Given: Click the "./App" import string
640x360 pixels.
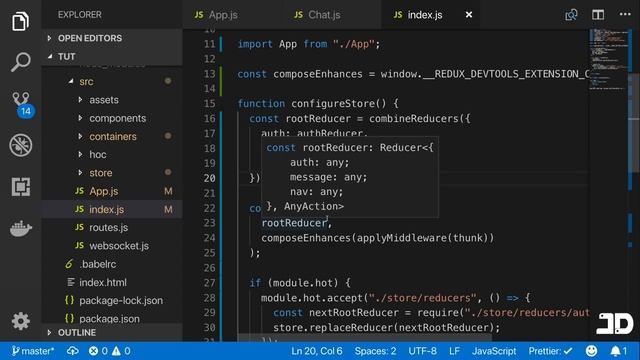Looking at the screenshot, I should (353, 44).
